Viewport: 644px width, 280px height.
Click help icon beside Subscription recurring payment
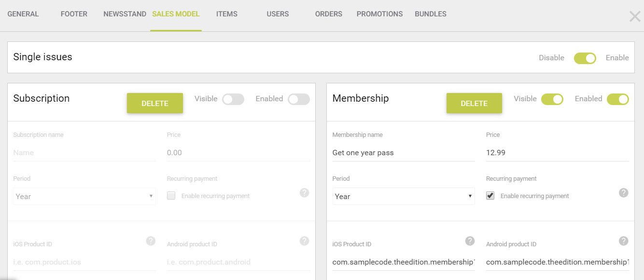tap(304, 193)
